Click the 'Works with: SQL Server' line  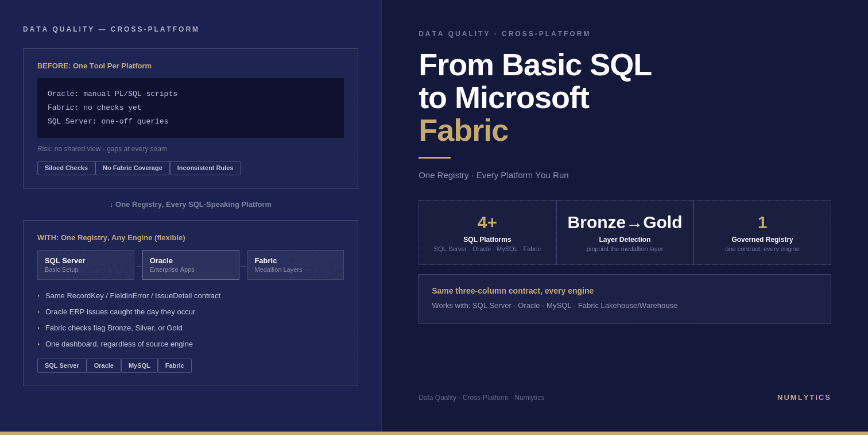tap(555, 305)
